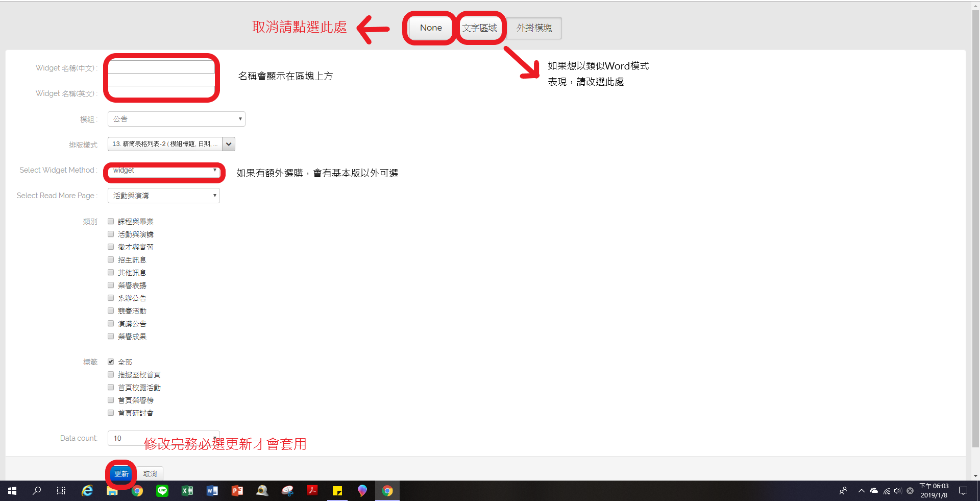Image resolution: width=980 pixels, height=501 pixels.
Task: Check the 課程與專業 category checkbox
Action: (x=111, y=221)
